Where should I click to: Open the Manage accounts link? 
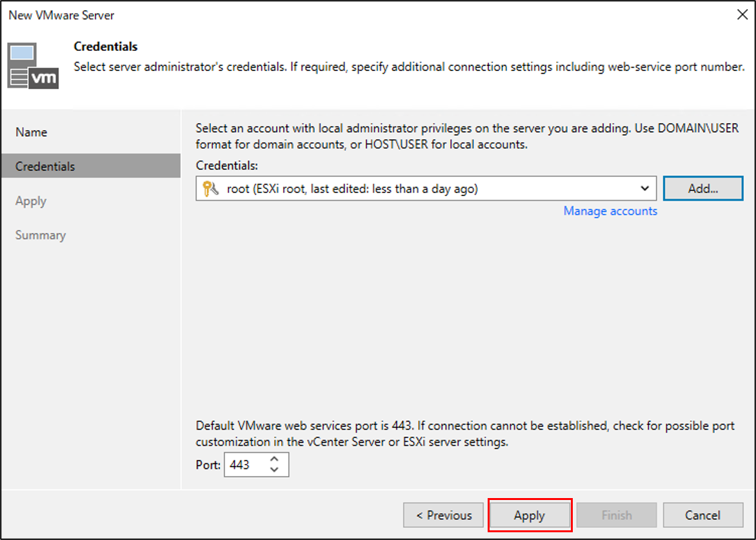[x=610, y=211]
